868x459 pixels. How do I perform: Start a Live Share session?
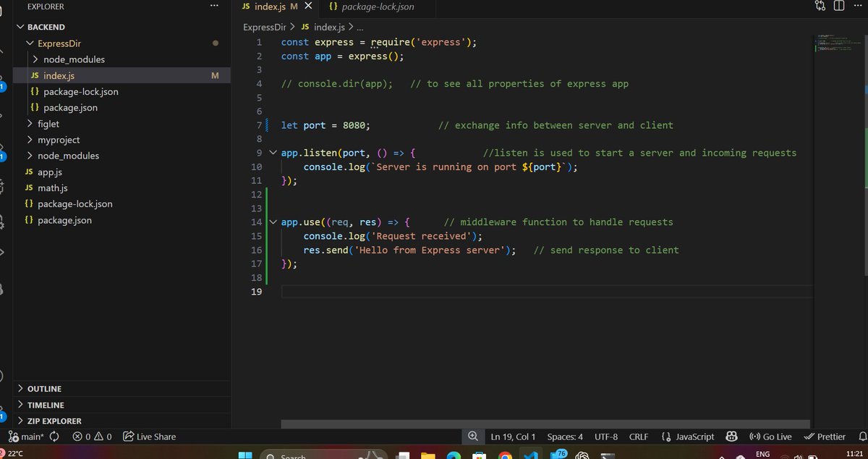click(x=148, y=437)
